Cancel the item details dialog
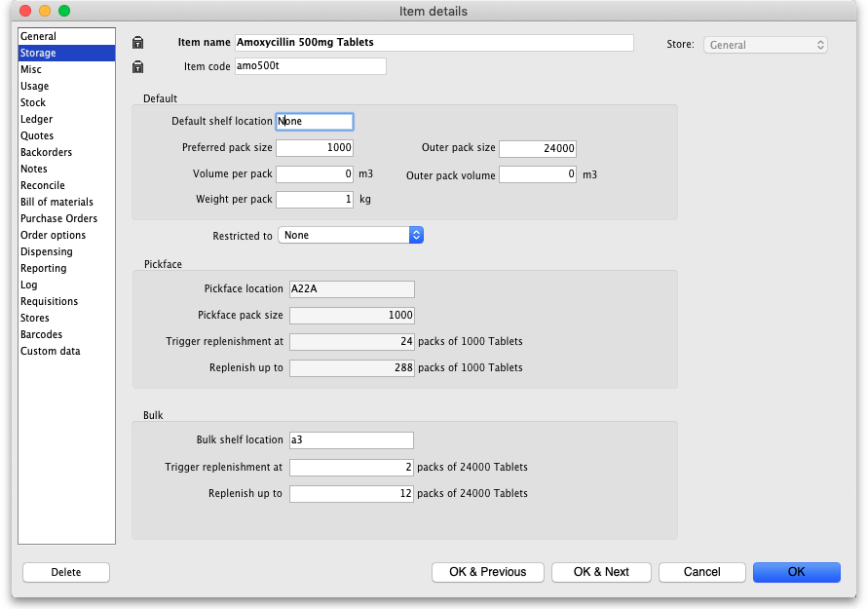The image size is (868, 609). click(x=701, y=572)
